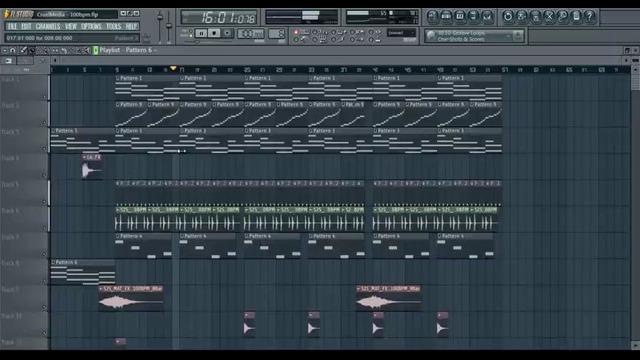Mute Track 3 with its dot toggle

pyautogui.click(x=45, y=149)
